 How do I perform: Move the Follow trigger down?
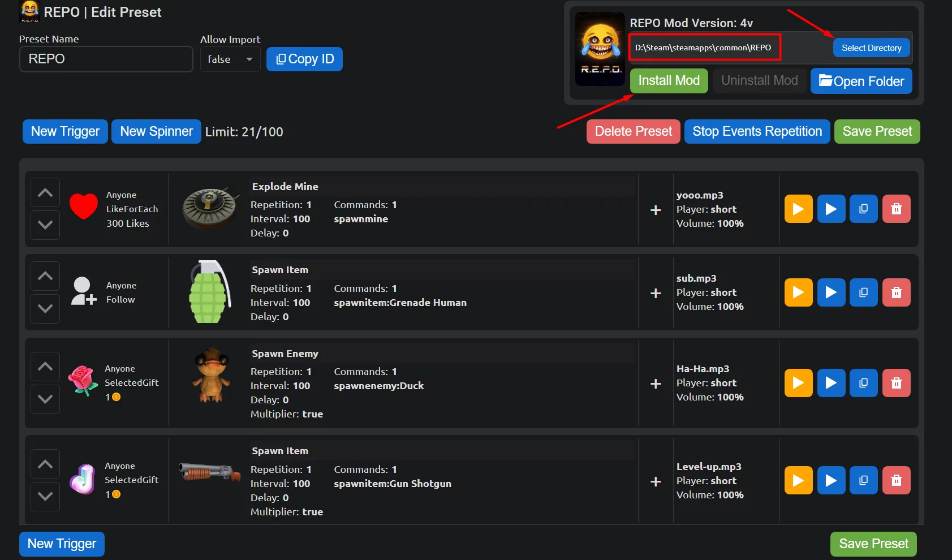coord(45,308)
